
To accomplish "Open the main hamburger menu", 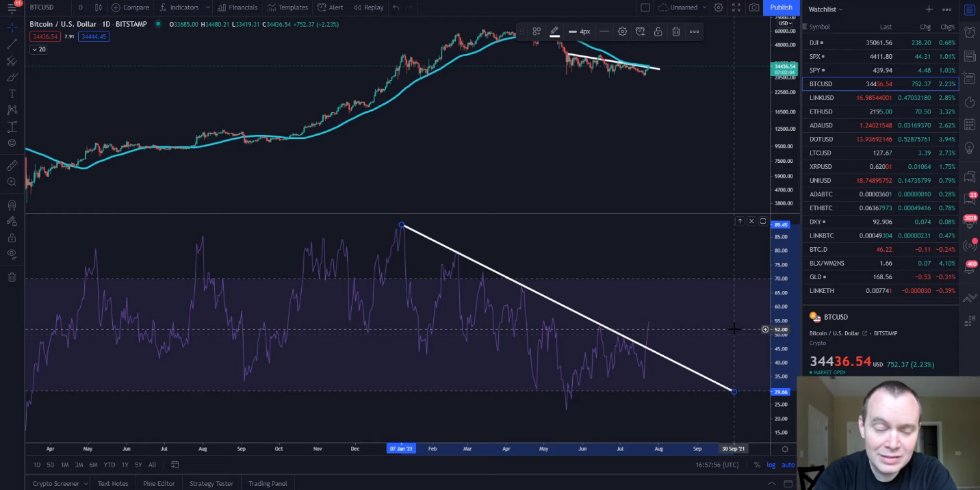I will [x=12, y=8].
